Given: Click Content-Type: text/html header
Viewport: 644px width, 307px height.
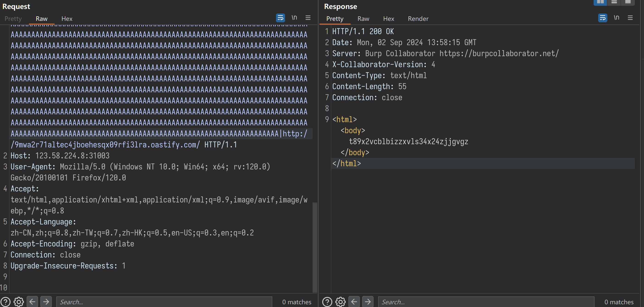Looking at the screenshot, I should (x=380, y=76).
